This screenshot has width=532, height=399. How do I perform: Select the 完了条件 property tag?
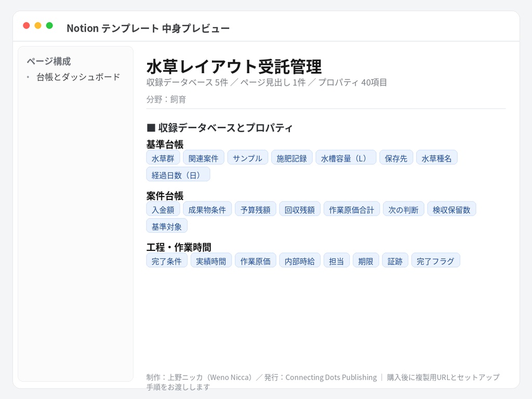(x=167, y=261)
